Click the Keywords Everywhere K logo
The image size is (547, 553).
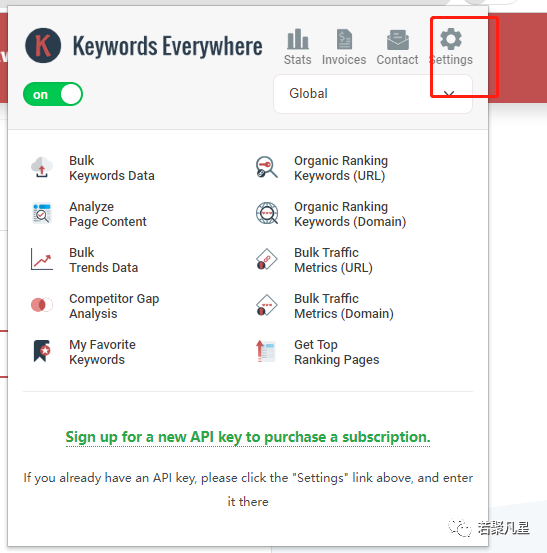43,45
